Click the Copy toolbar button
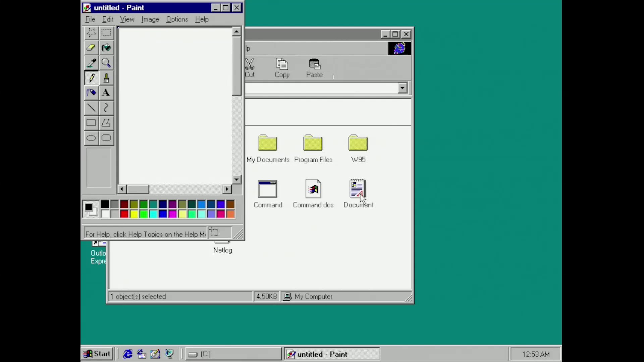This screenshot has width=644, height=362. coord(282,68)
